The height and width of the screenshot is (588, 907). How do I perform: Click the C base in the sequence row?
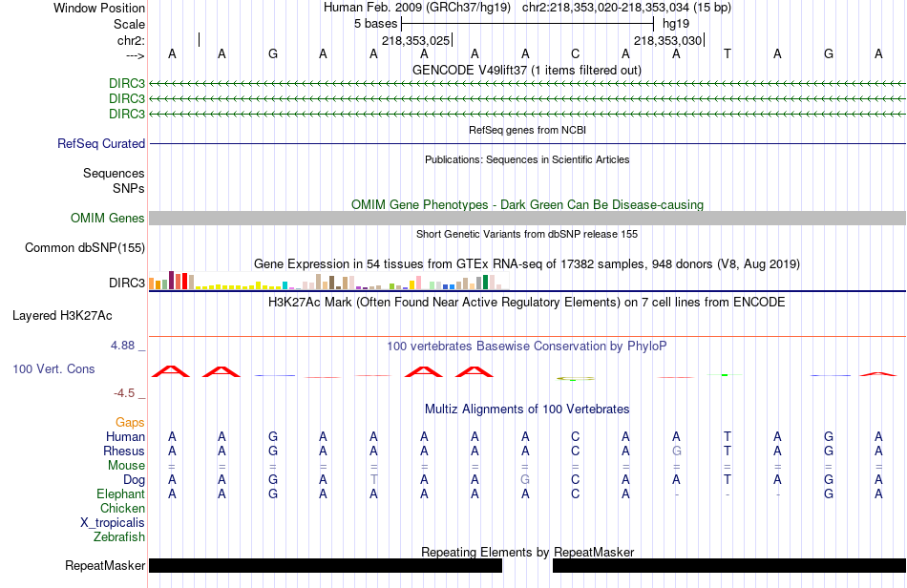click(x=575, y=53)
